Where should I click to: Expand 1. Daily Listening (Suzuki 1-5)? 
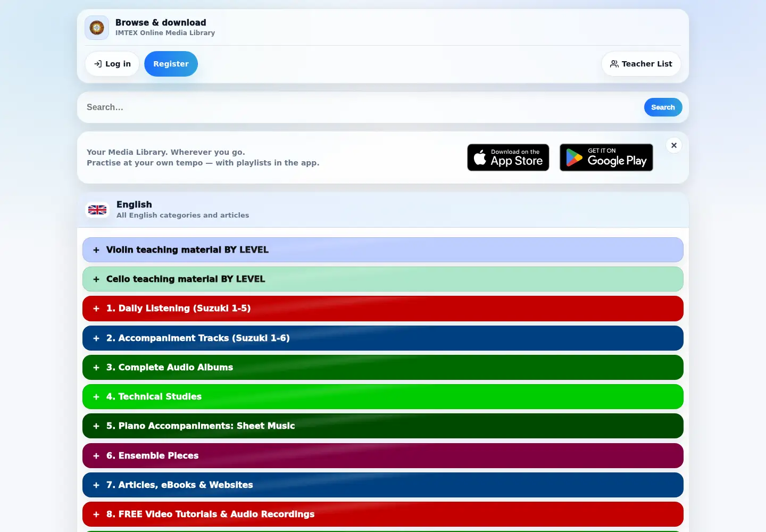(383, 309)
